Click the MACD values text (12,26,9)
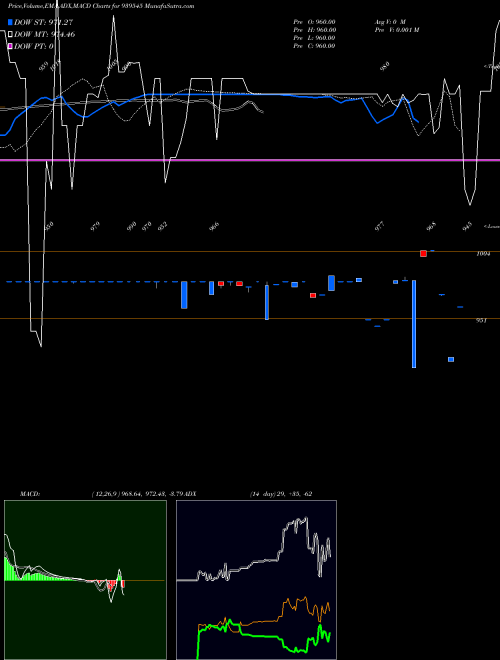 [x=140, y=494]
